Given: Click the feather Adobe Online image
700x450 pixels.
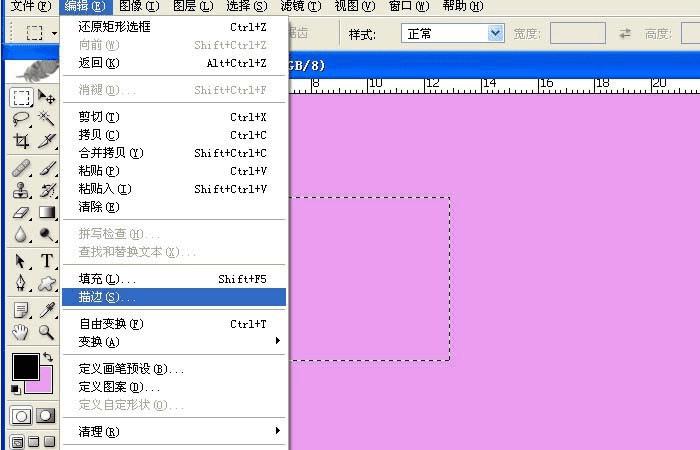Looking at the screenshot, I should pyautogui.click(x=32, y=71).
